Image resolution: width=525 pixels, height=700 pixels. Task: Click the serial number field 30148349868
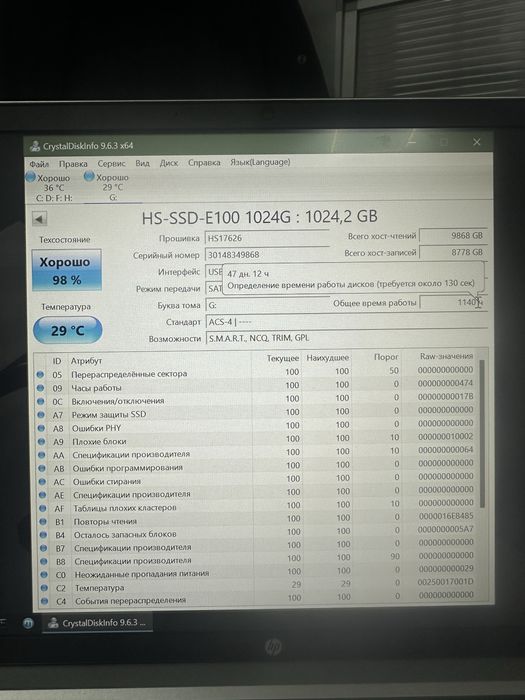(267, 254)
